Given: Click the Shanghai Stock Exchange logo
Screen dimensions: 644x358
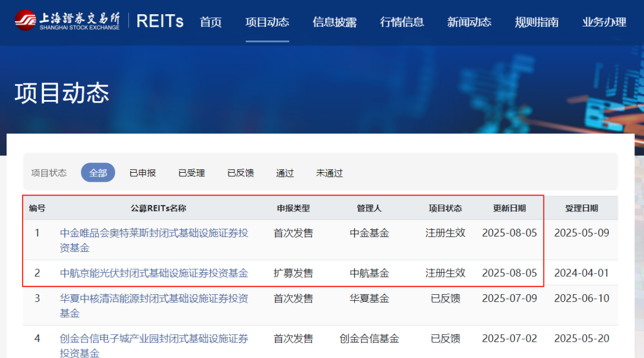Looking at the screenshot, I should pyautogui.click(x=67, y=20).
